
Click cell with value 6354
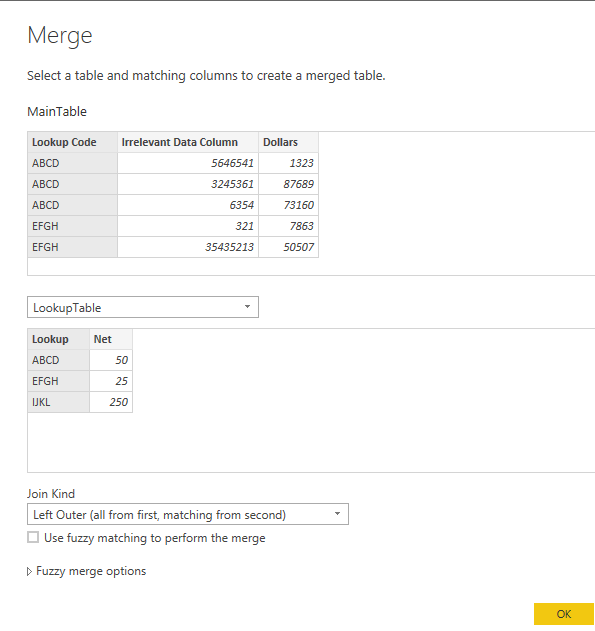coord(188,205)
